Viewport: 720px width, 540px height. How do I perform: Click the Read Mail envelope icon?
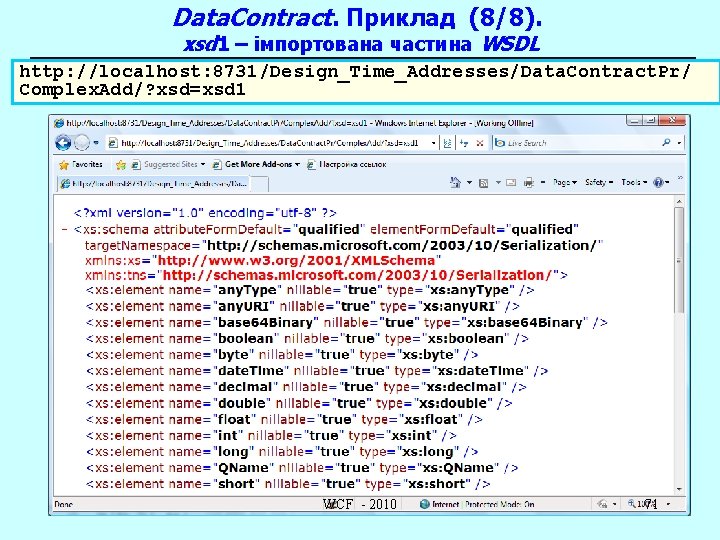click(x=511, y=183)
